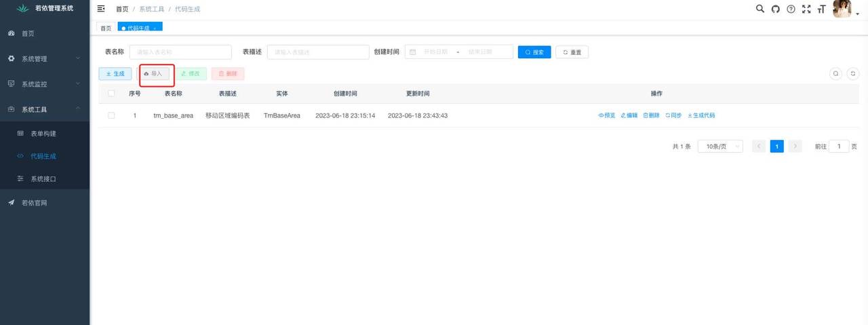The width and height of the screenshot is (868, 325).
Task: Open 首页 in the sidebar
Action: click(45, 33)
